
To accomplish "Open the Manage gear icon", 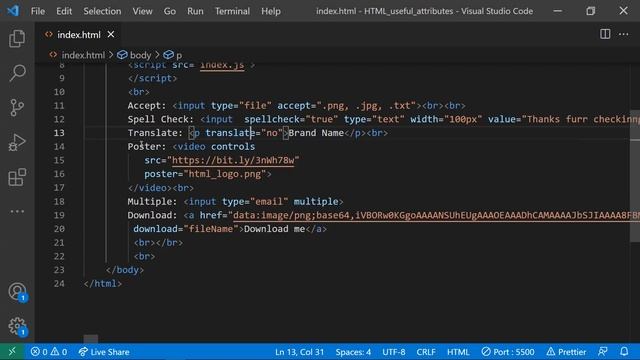I will pos(17,327).
